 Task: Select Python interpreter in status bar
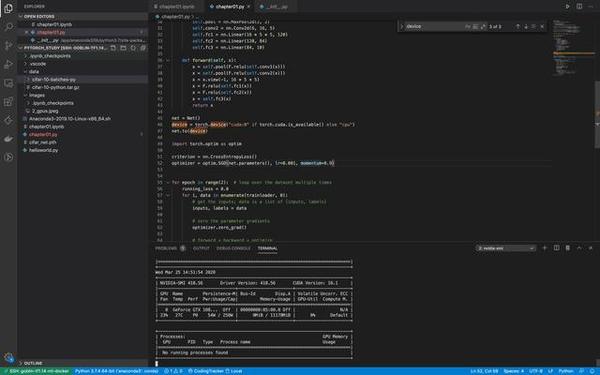116,371
